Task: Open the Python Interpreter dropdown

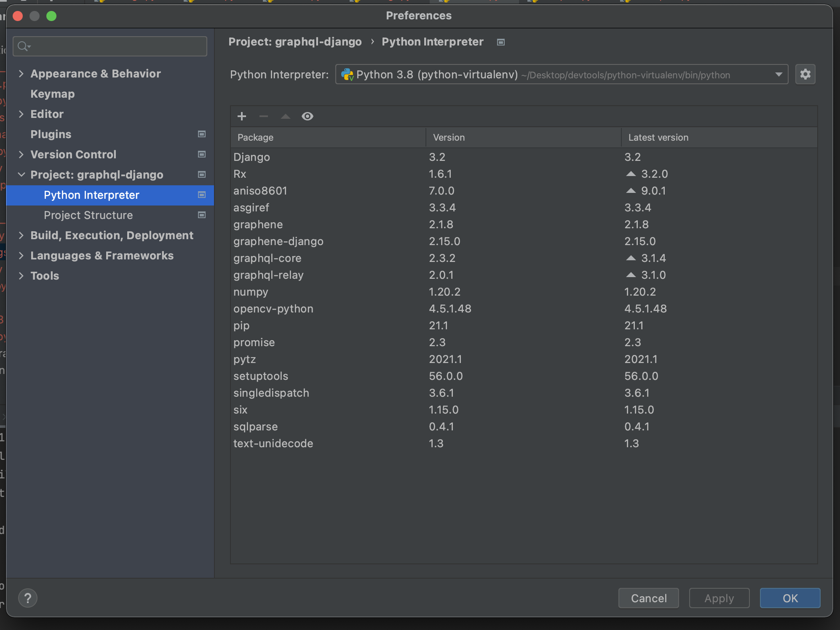Action: coord(778,75)
